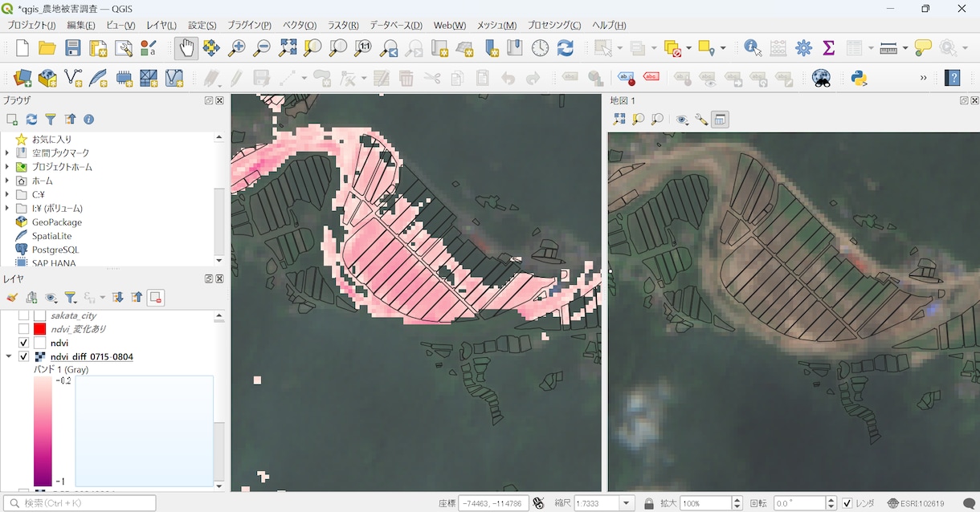980x512 pixels.
Task: Click the red swatch of ndvi_変化あり layer
Action: point(39,329)
